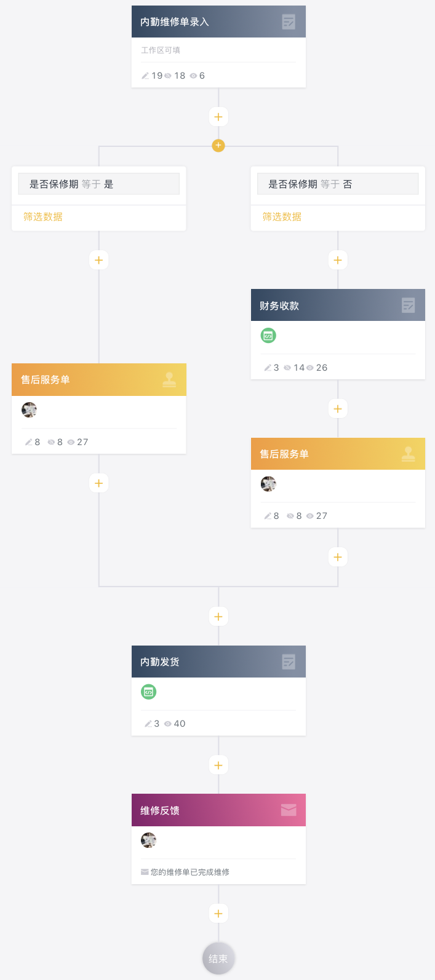Click the 结束 end node
The image size is (435, 980).
point(218,958)
